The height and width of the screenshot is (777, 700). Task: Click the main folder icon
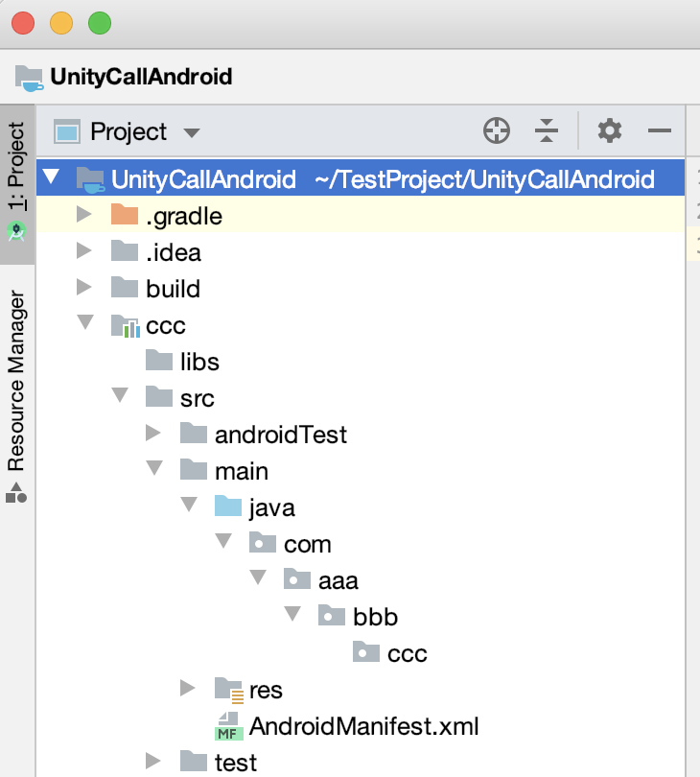pyautogui.click(x=194, y=469)
